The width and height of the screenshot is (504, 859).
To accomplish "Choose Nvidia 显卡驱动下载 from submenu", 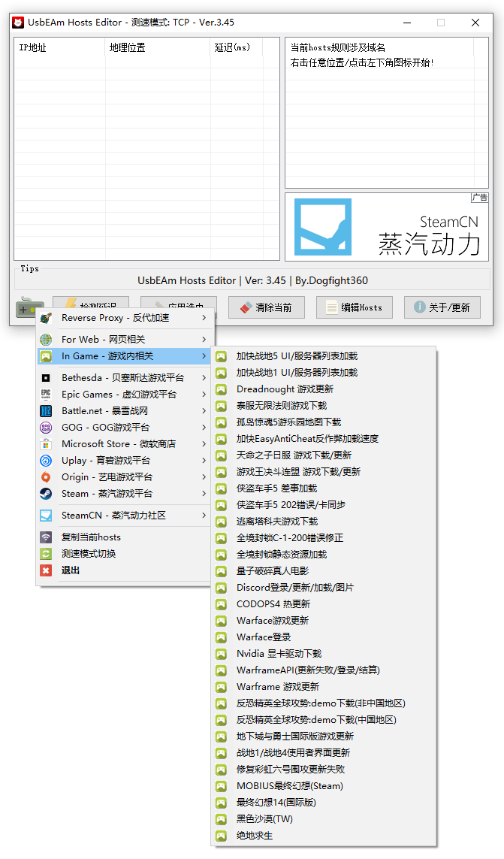I will (279, 654).
